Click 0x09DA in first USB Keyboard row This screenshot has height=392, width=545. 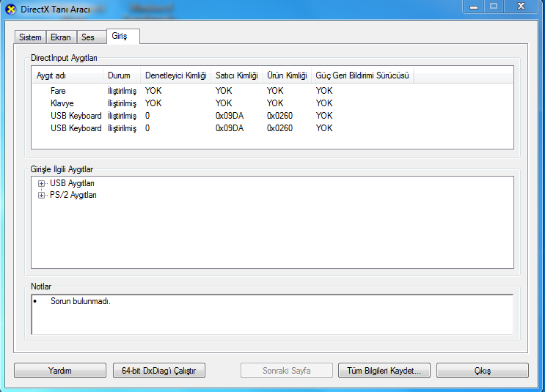tap(230, 116)
